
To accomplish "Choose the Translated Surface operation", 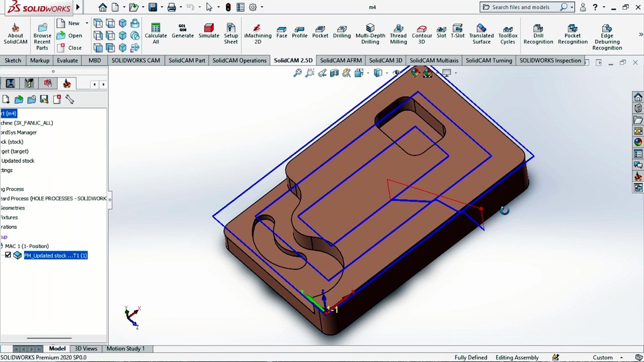I will (x=481, y=34).
